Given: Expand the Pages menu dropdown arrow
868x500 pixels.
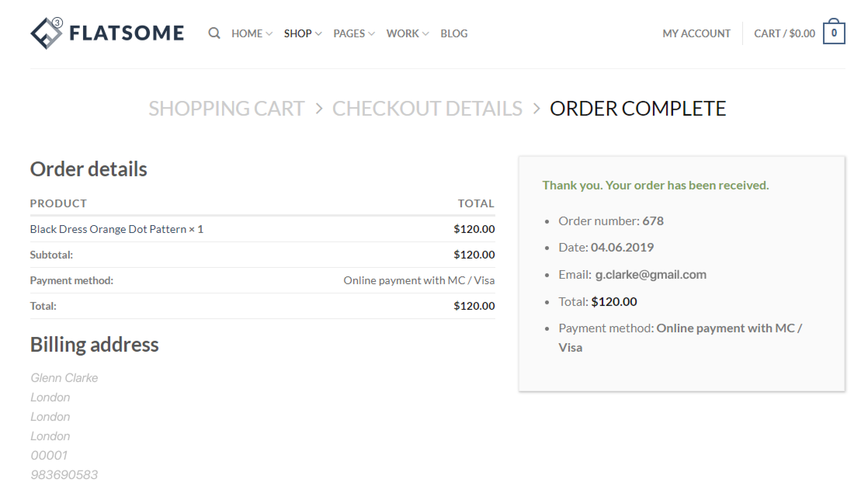Looking at the screenshot, I should tap(372, 34).
